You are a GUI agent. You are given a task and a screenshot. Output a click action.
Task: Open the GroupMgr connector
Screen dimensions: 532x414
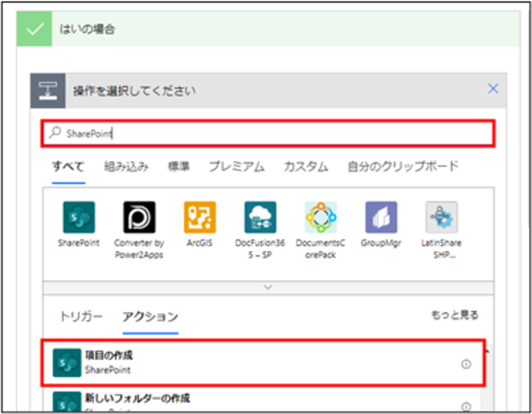381,217
